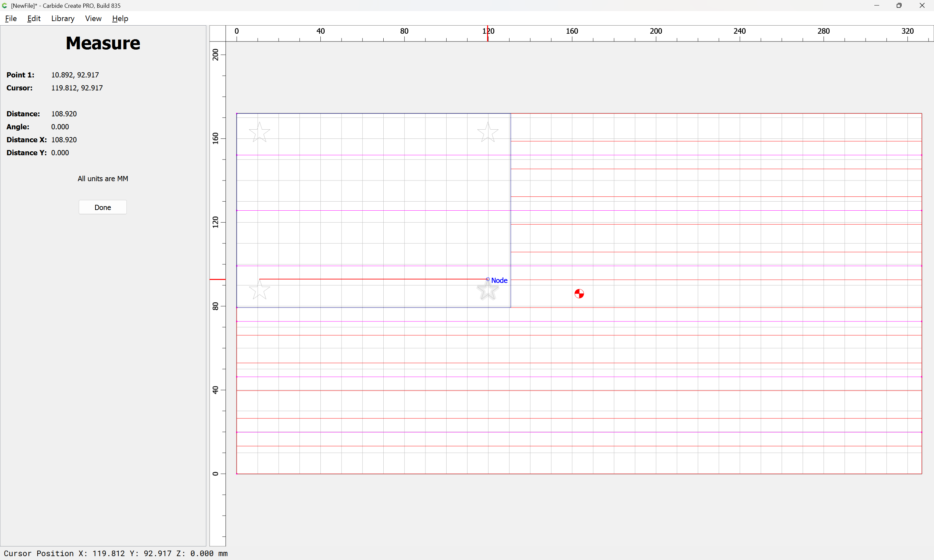This screenshot has height=560, width=934.
Task: Minimize the Carbide Create window
Action: tap(877, 5)
